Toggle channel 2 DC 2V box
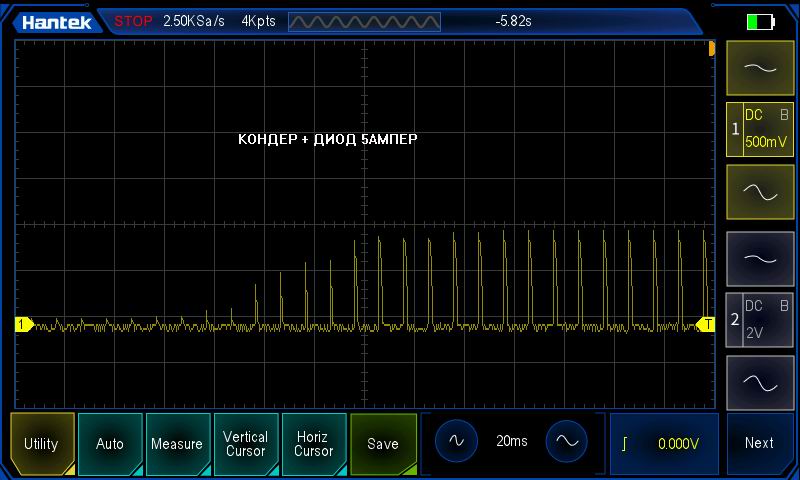The width and height of the screenshot is (800, 480). coord(760,320)
